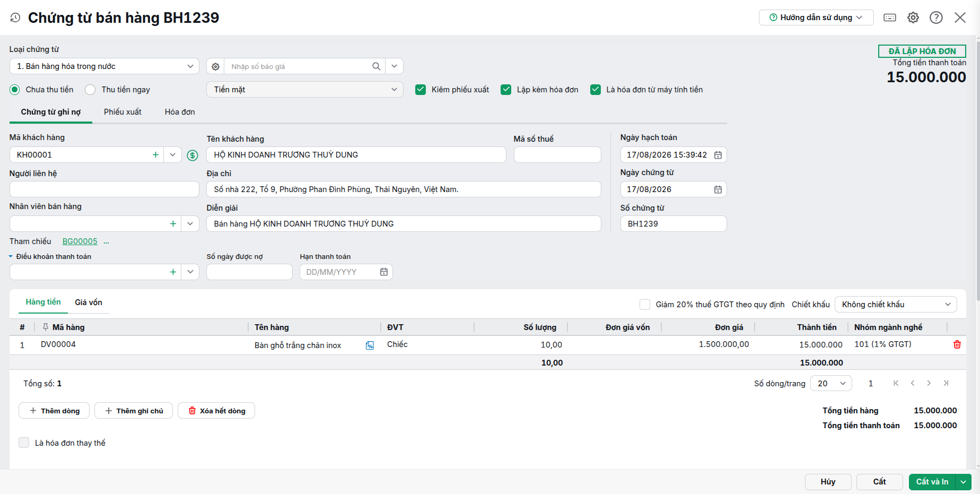Click Cất và In button

(x=932, y=482)
